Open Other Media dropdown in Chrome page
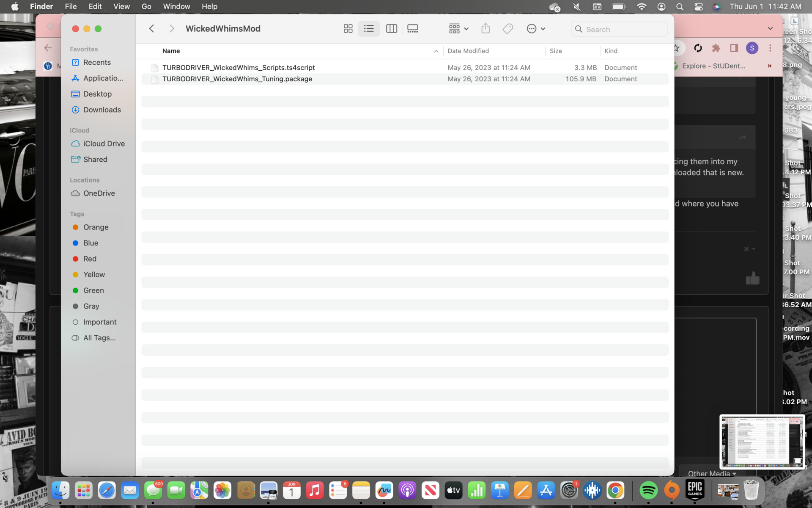This screenshot has width=812, height=508. pyautogui.click(x=712, y=473)
